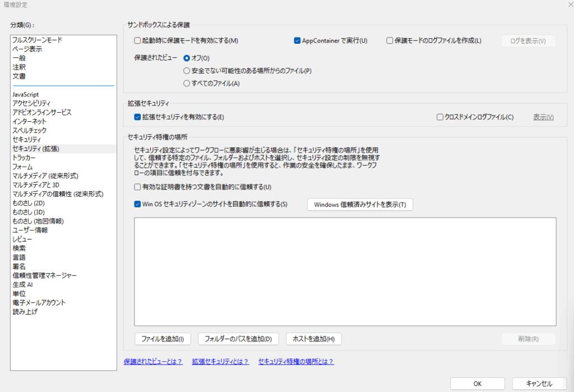Confirm settings with OK button

pos(478,384)
